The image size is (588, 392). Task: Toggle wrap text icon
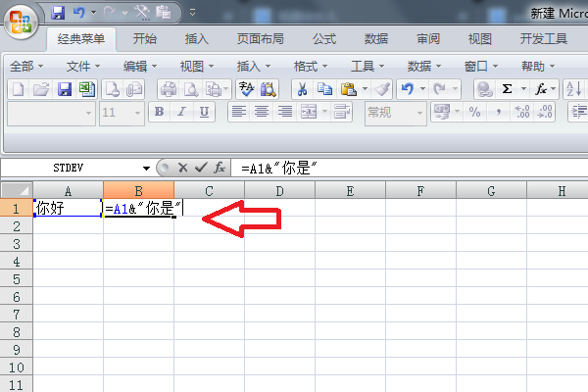[342, 112]
